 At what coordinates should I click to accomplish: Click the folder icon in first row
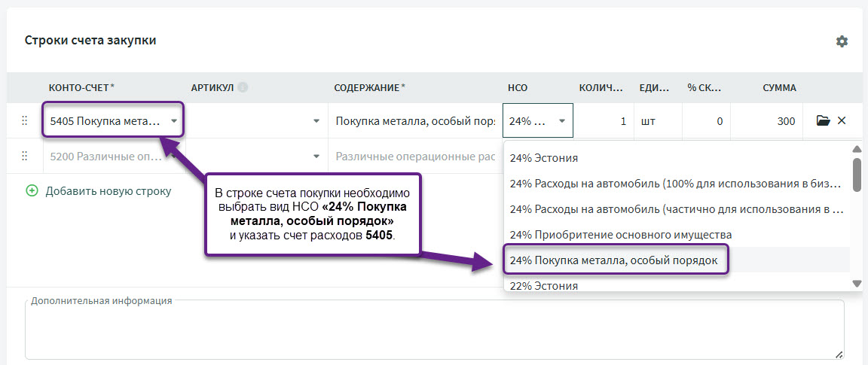[x=823, y=120]
